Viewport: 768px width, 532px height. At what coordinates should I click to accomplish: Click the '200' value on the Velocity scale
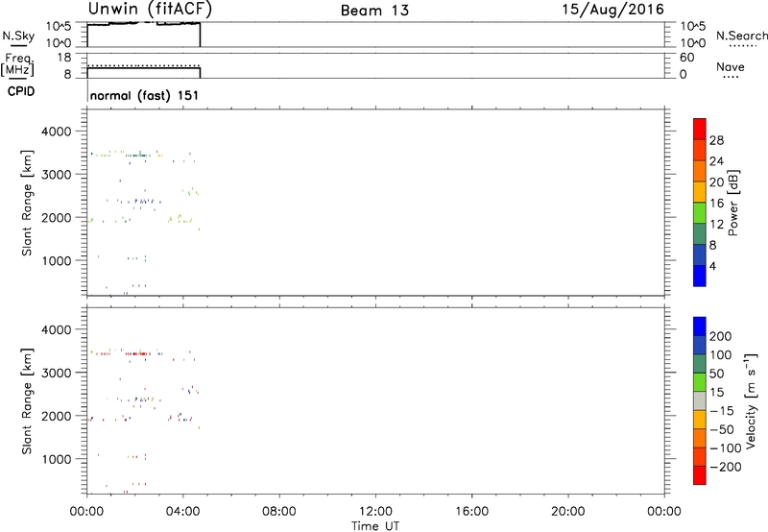pyautogui.click(x=721, y=336)
